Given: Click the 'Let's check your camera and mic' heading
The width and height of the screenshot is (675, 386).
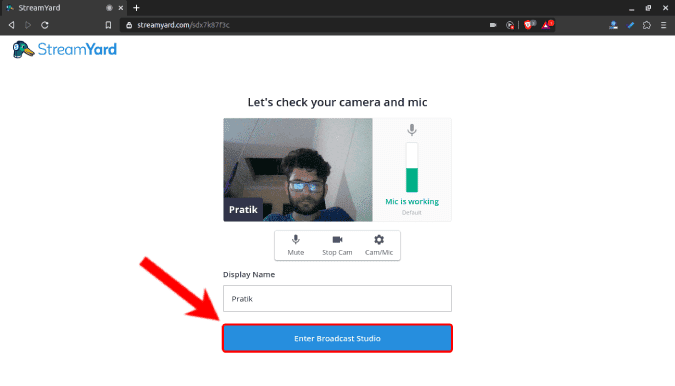Looking at the screenshot, I should tap(337, 102).
